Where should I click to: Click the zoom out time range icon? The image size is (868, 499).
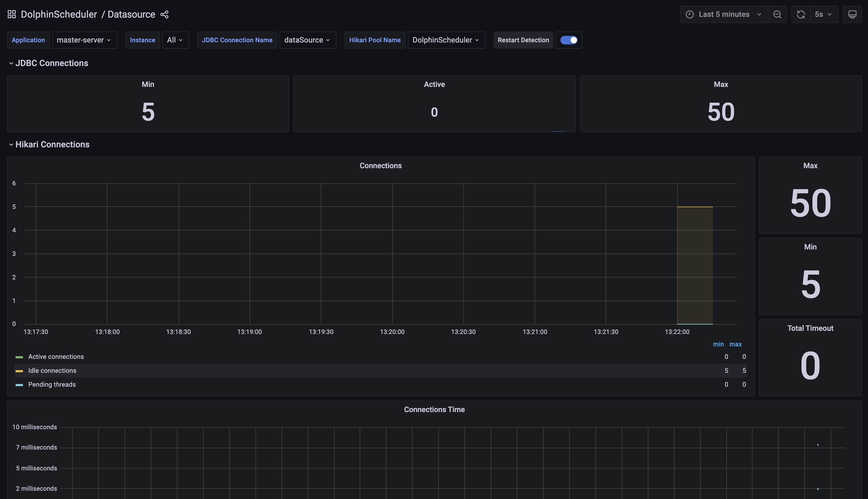[777, 14]
